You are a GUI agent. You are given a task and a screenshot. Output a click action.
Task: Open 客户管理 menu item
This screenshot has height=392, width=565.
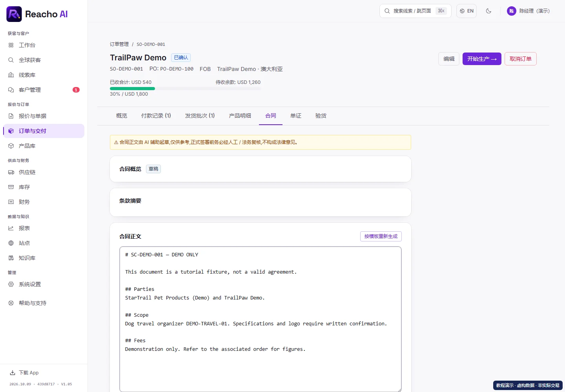pyautogui.click(x=44, y=90)
